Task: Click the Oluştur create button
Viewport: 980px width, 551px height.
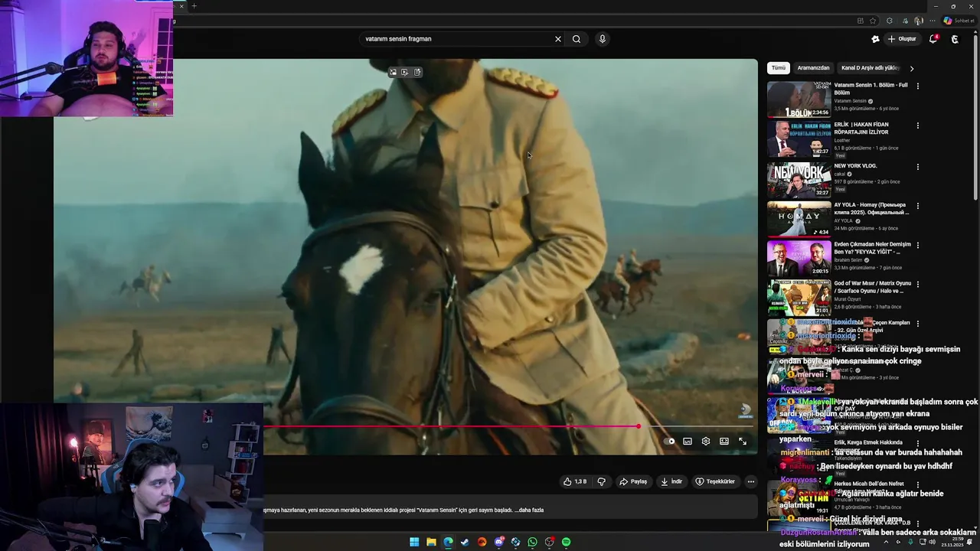Action: [902, 39]
